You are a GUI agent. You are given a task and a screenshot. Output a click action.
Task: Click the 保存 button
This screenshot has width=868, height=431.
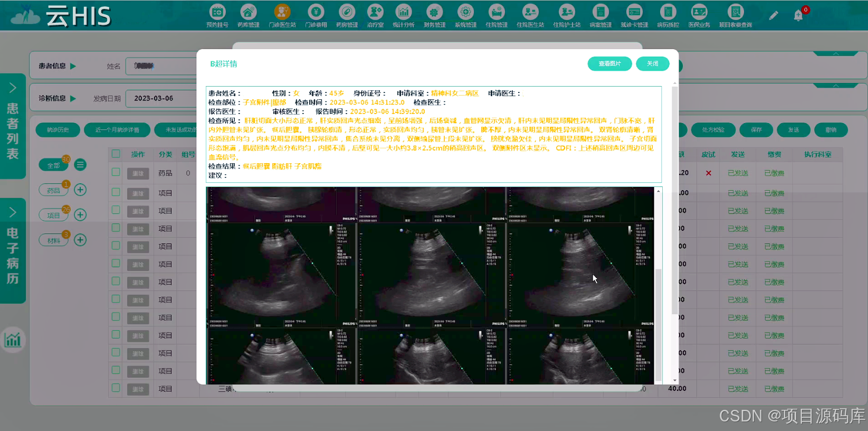pyautogui.click(x=756, y=130)
